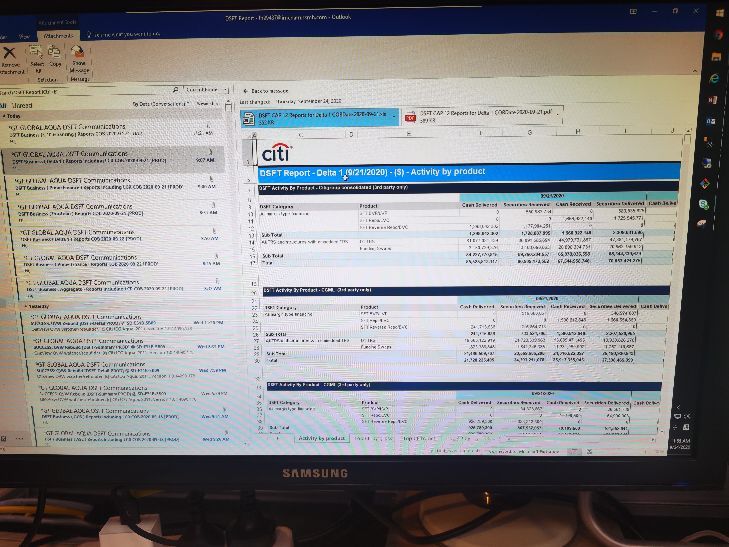This screenshot has height=547, width=729.
Task: Select the Unread mail filter tab
Action: [21, 105]
